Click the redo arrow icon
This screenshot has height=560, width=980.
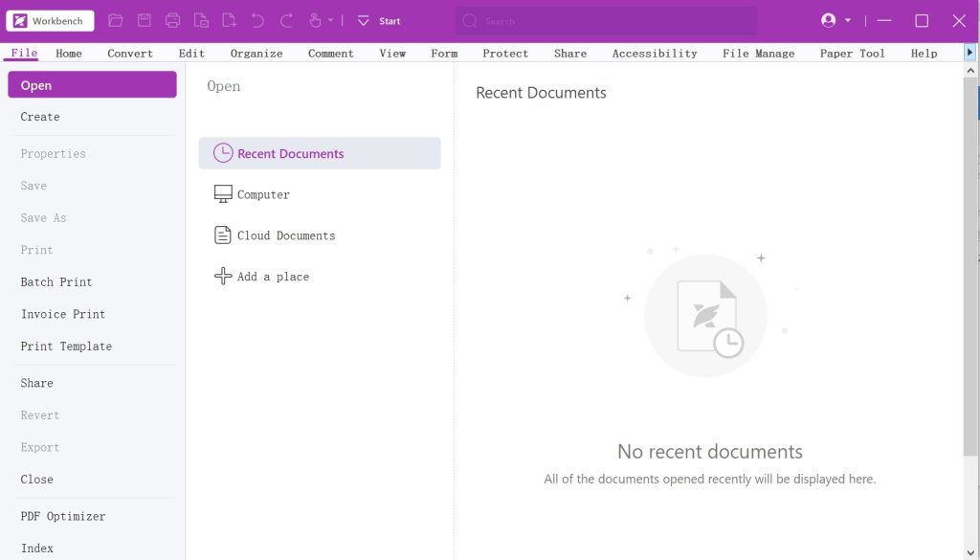tap(286, 20)
